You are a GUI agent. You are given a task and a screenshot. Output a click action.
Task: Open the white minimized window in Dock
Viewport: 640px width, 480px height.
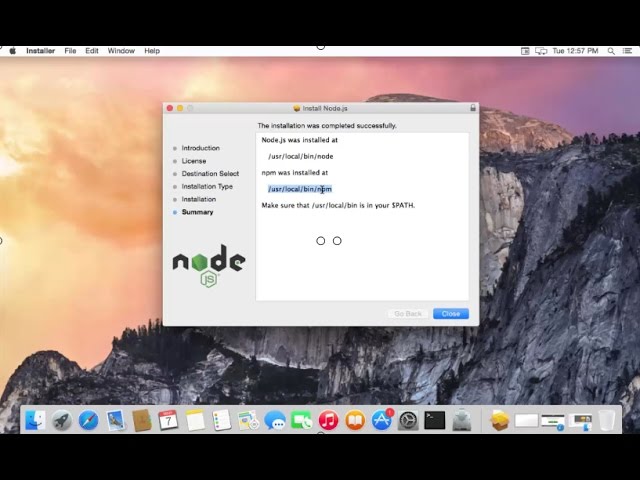click(526, 420)
